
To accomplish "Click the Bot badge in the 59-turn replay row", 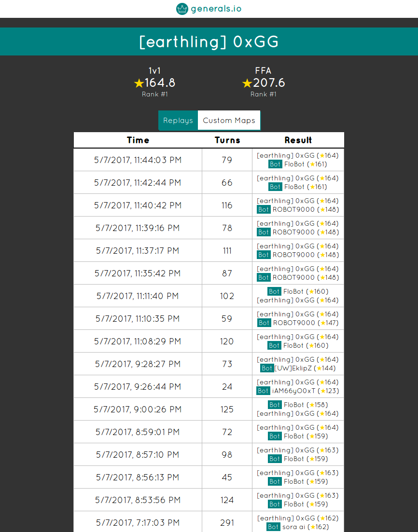I will [x=264, y=323].
